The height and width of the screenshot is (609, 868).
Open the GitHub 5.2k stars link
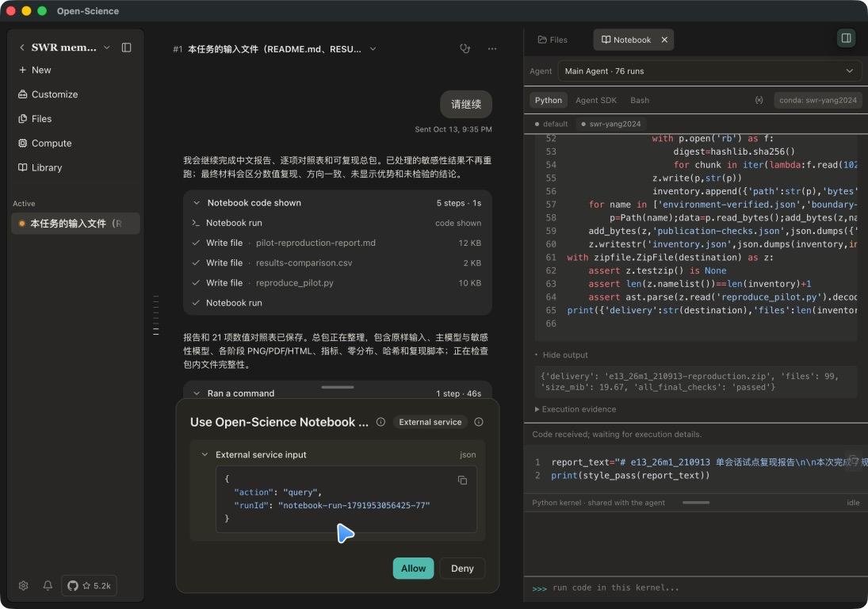click(89, 586)
